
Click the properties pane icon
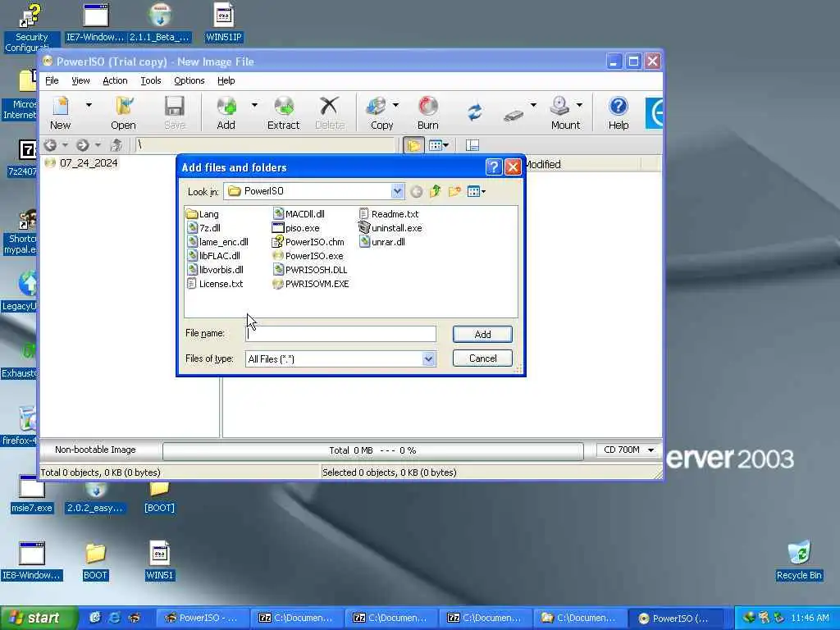tap(472, 145)
